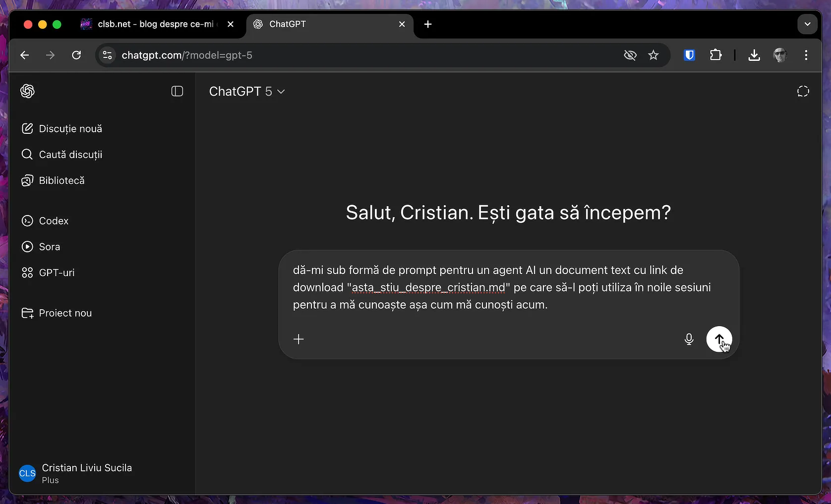
Task: View site information icon in address bar
Action: (x=107, y=55)
